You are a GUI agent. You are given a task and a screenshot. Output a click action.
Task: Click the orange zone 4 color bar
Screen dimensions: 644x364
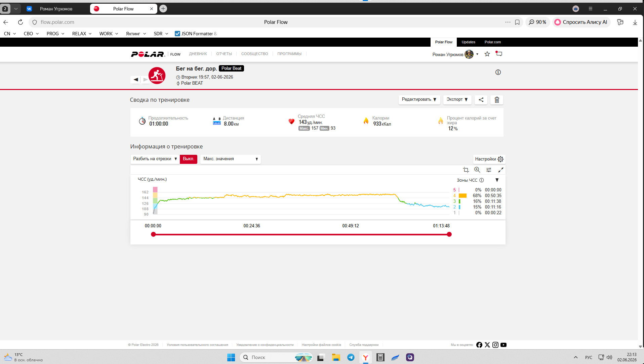click(463, 196)
